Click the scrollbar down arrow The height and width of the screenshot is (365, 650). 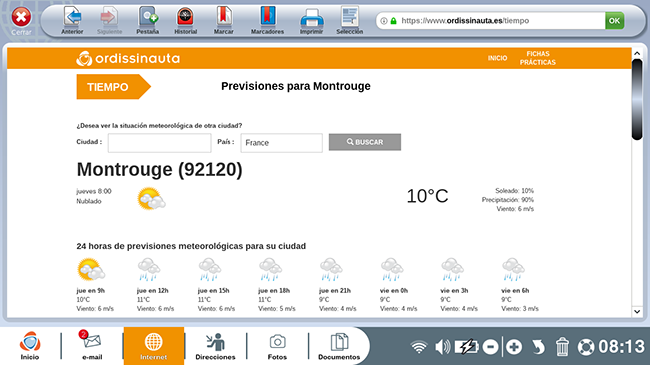pos(637,312)
